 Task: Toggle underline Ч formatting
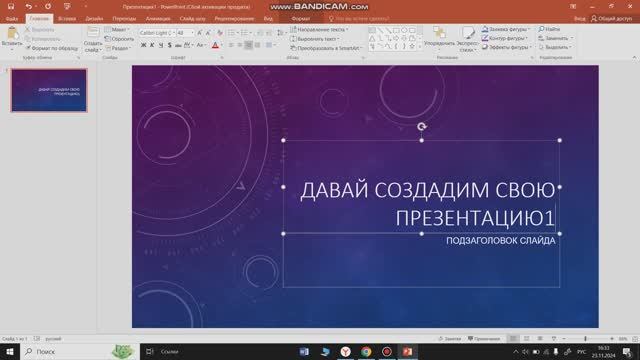[x=161, y=45]
